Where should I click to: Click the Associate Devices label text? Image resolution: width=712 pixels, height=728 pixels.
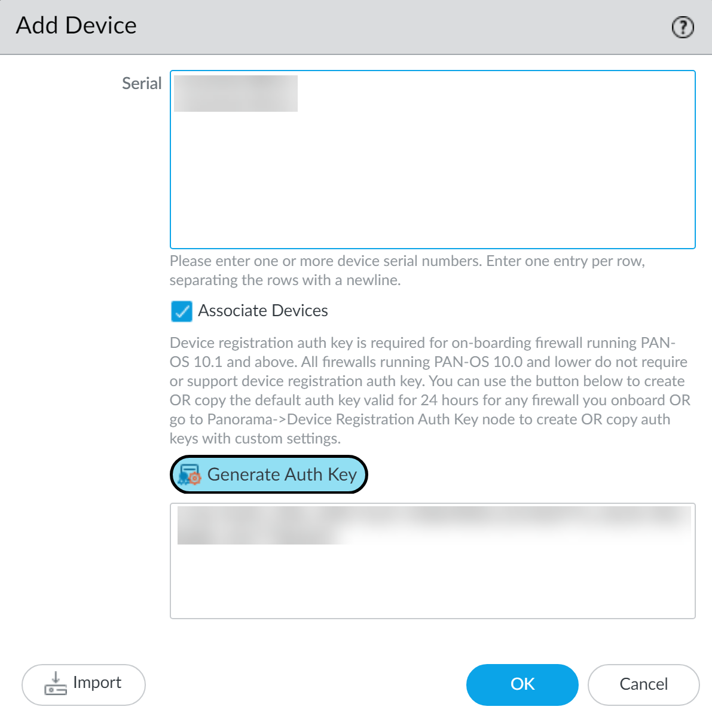click(263, 311)
